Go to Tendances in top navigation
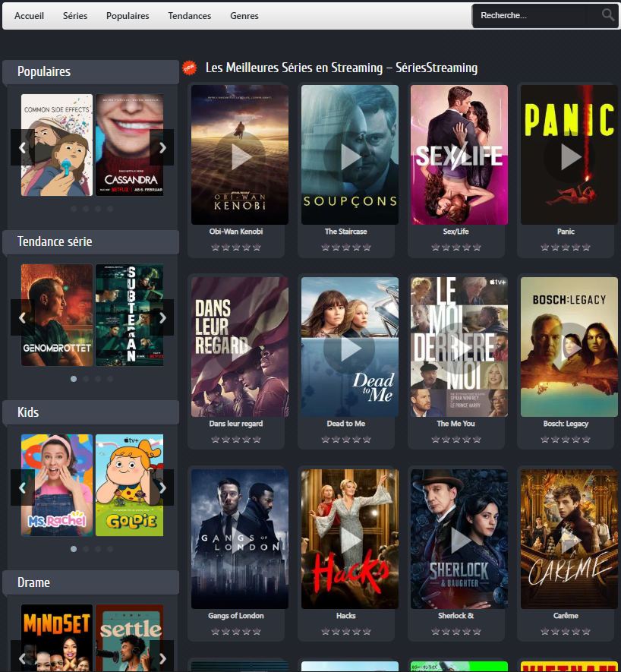621x672 pixels. click(x=190, y=16)
